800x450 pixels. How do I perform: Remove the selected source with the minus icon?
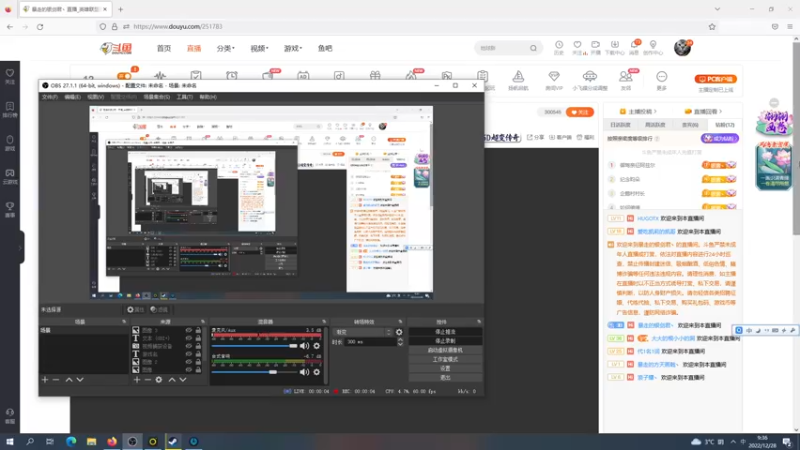click(147, 380)
